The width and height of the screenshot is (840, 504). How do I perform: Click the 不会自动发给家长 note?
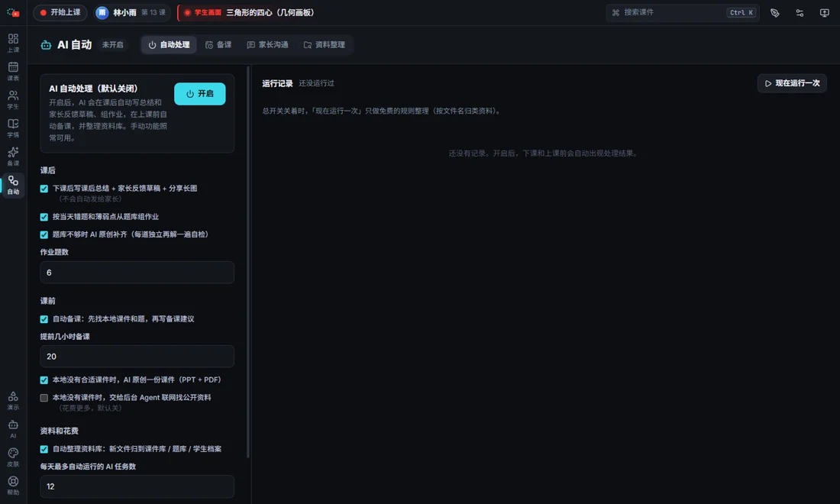click(x=90, y=199)
